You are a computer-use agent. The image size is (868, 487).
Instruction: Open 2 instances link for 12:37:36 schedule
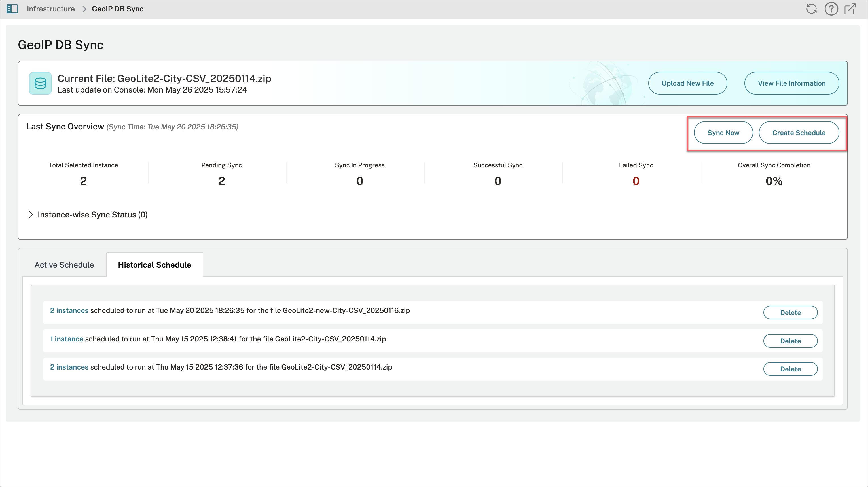pyautogui.click(x=69, y=367)
